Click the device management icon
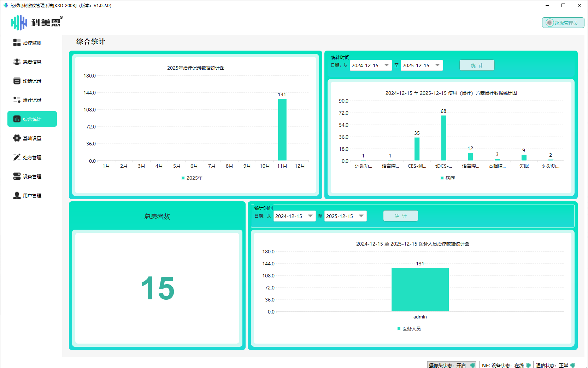This screenshot has width=588, height=368. [17, 176]
